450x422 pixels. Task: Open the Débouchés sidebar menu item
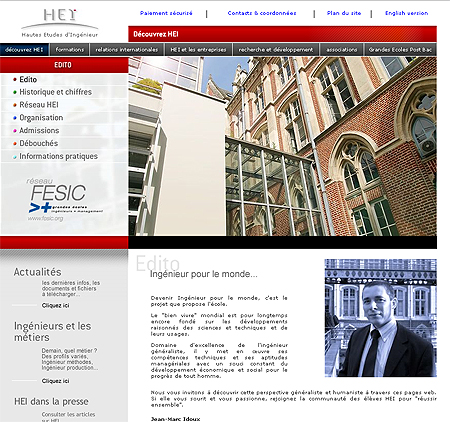[38, 143]
